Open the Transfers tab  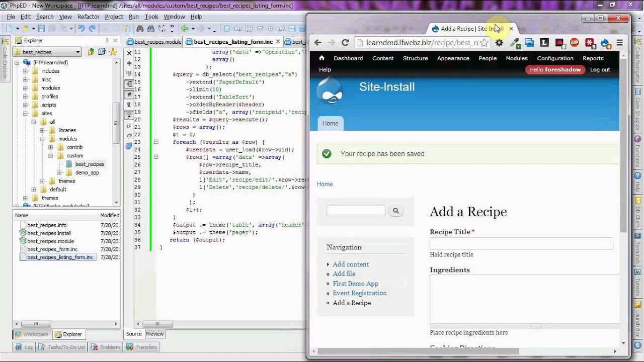142,347
